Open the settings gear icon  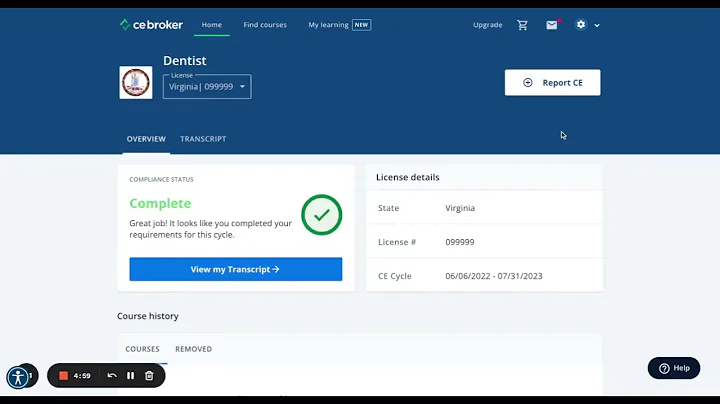[x=581, y=25]
